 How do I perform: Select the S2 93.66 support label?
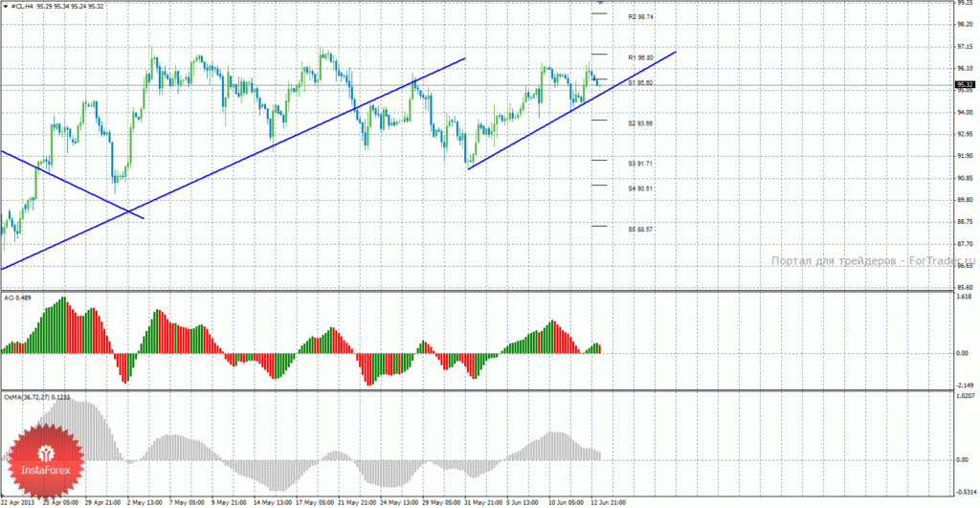tap(640, 123)
